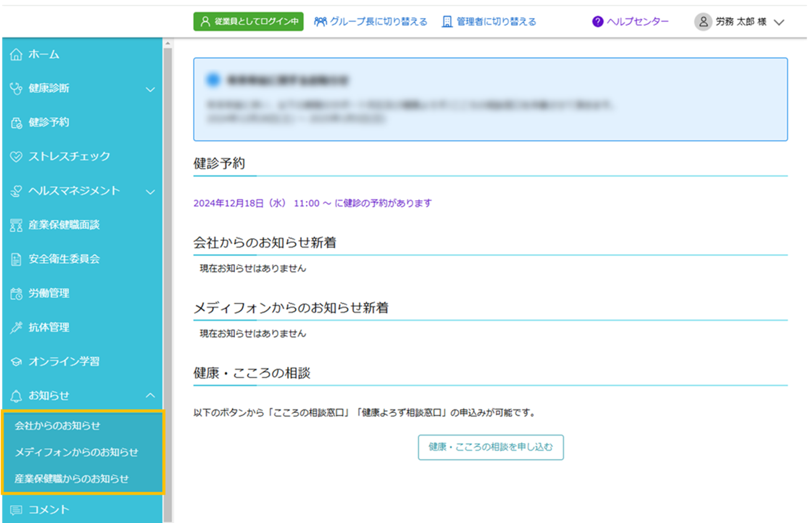
Task: Click the calendar icon for 労働管理
Action: click(x=16, y=293)
